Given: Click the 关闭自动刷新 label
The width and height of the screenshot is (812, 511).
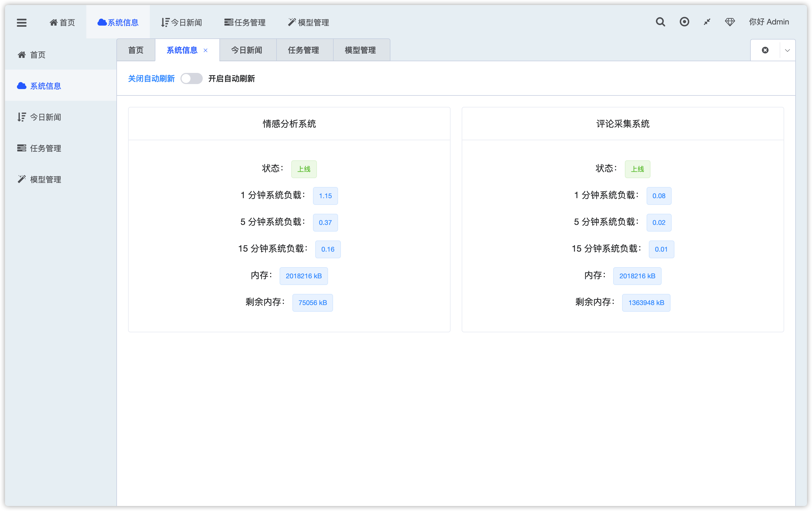Looking at the screenshot, I should [x=151, y=78].
